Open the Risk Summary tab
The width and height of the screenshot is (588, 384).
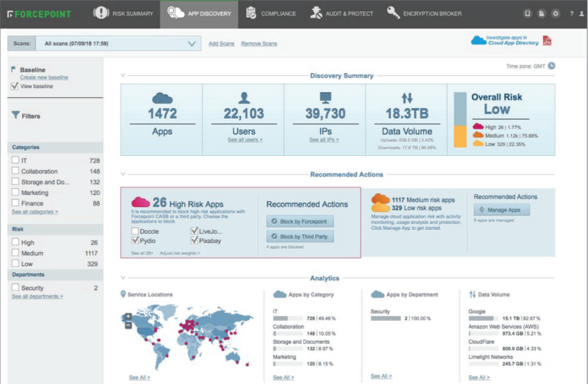pyautogui.click(x=123, y=14)
